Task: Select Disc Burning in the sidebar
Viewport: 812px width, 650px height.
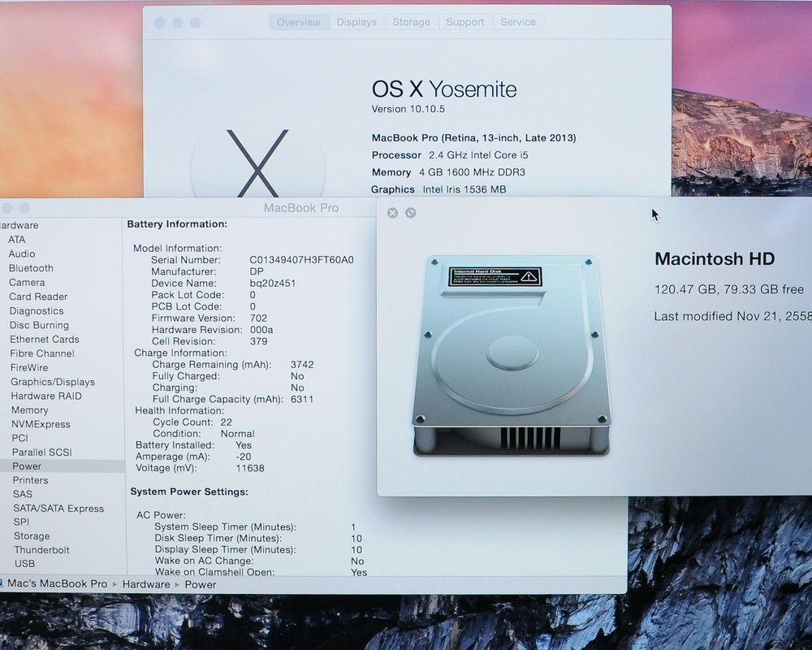Action: point(39,325)
